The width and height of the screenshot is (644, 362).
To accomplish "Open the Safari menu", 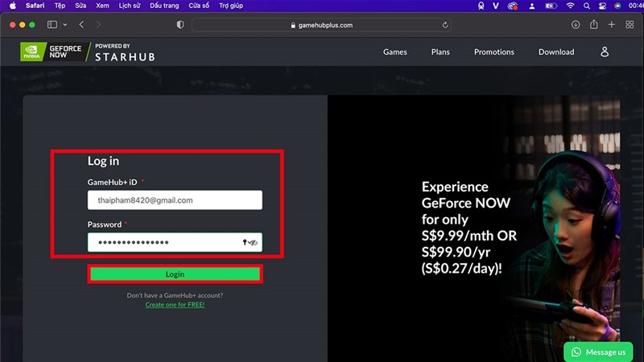I will click(35, 6).
